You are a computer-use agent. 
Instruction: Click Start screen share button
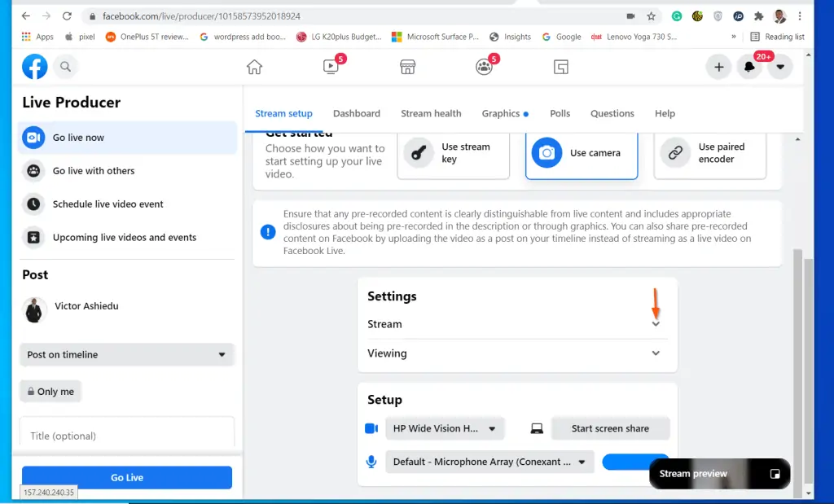click(x=610, y=428)
